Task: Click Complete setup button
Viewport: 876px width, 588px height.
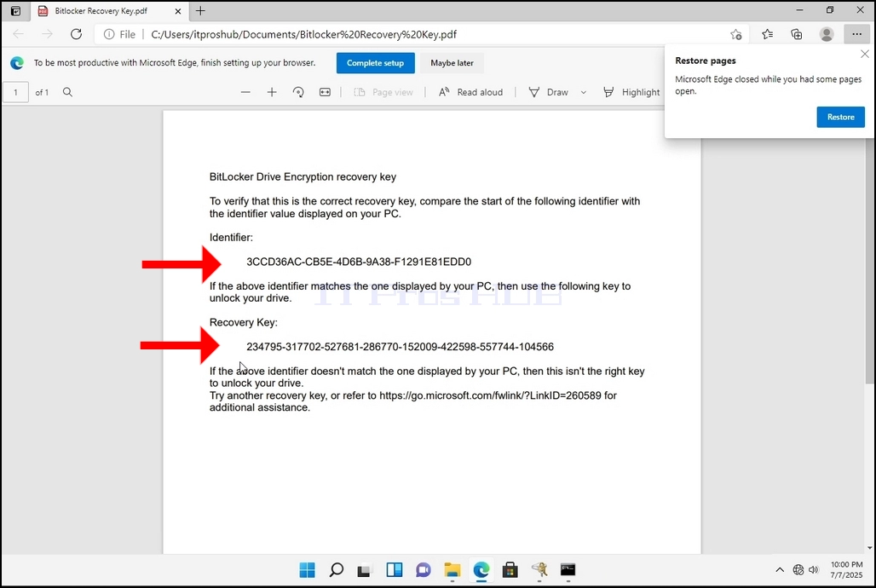Action: pyautogui.click(x=376, y=62)
